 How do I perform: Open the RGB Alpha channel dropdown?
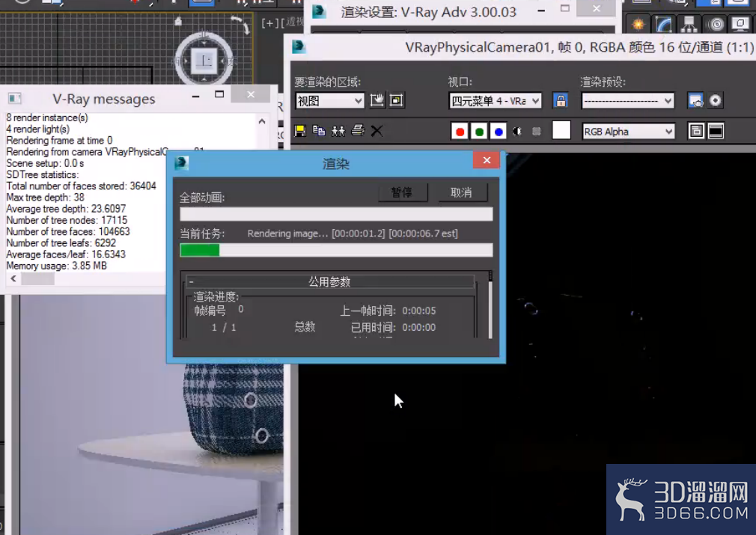tap(628, 131)
